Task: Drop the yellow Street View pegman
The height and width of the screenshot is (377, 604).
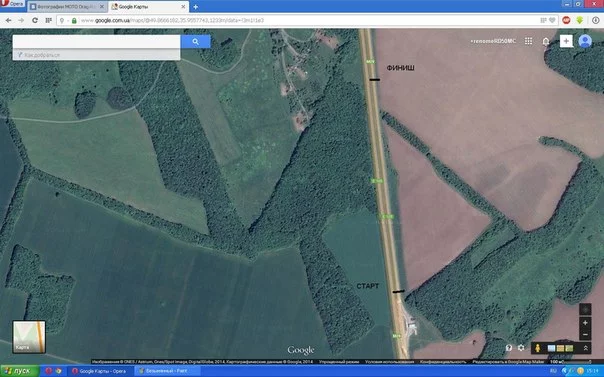Action: tap(537, 348)
